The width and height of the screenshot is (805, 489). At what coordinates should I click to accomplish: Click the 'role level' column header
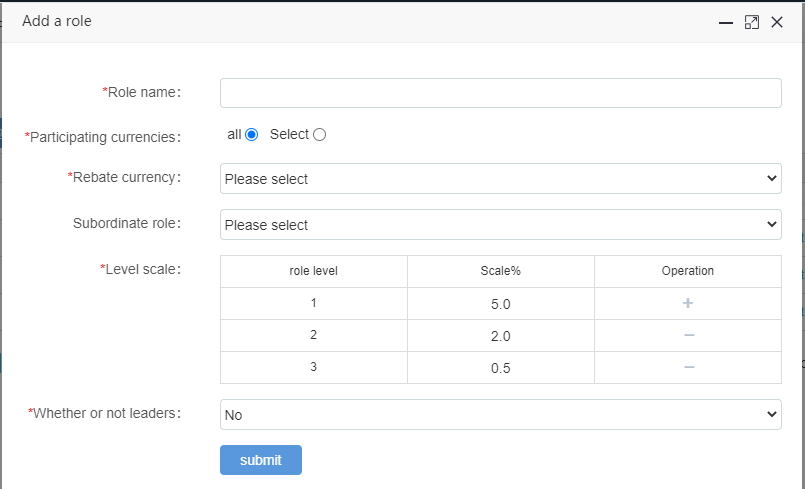click(313, 271)
